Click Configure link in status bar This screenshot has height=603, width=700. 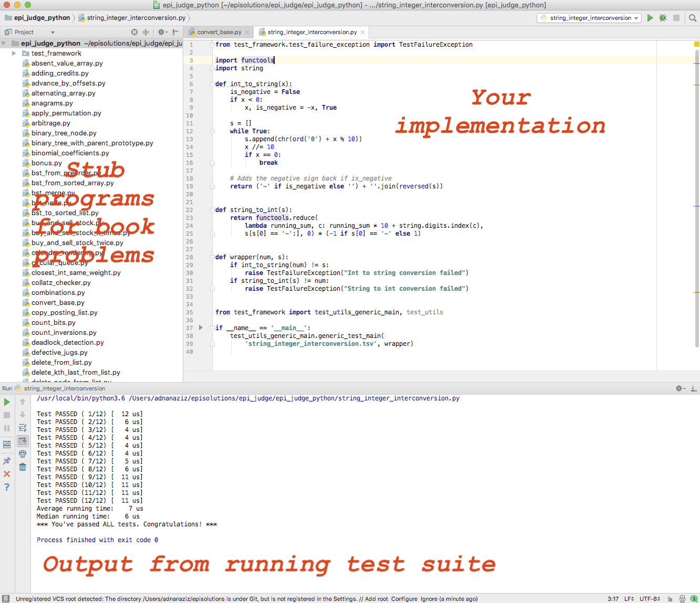tap(404, 599)
